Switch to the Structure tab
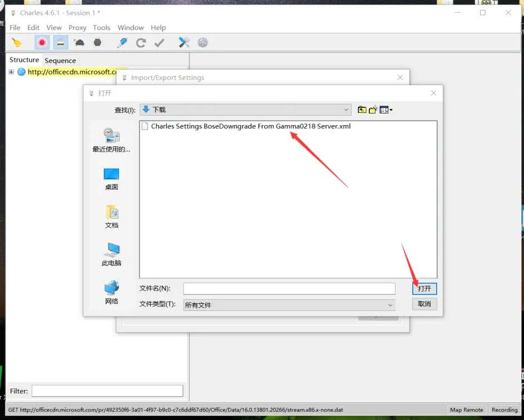524x420 pixels. 24,60
